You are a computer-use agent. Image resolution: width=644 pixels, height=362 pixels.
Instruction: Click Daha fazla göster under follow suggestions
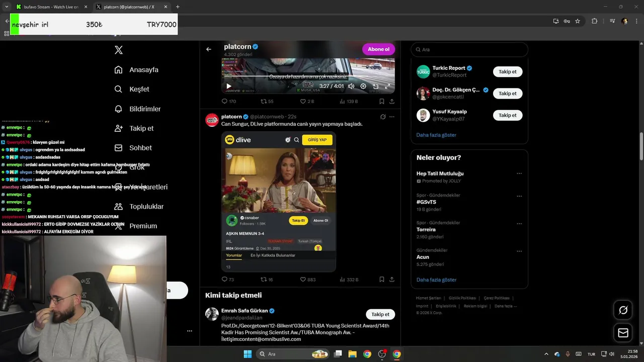click(436, 135)
